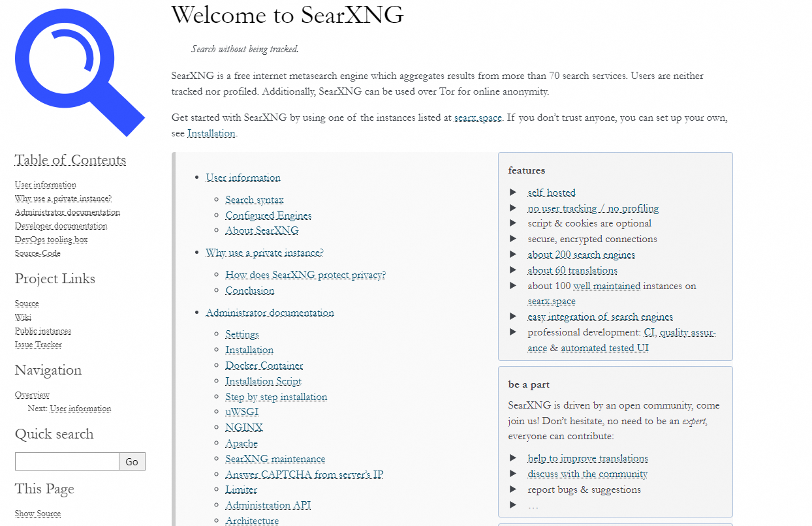Expand the arrow beside "self hosted"
This screenshot has height=526, width=812.
coord(513,192)
